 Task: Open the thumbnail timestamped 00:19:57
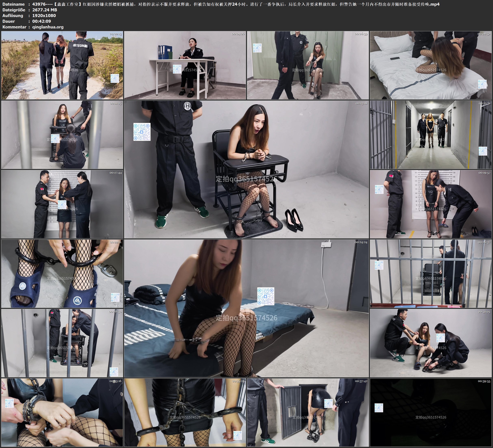coord(431,204)
